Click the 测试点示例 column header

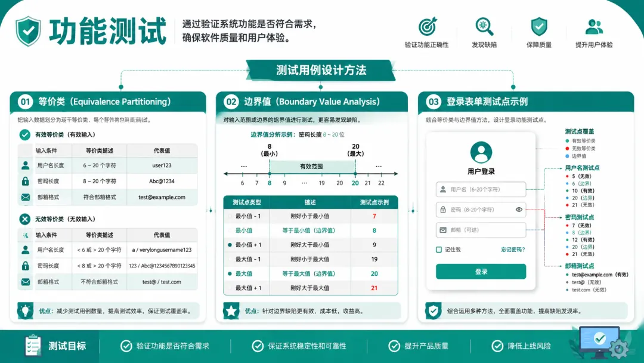coord(374,202)
